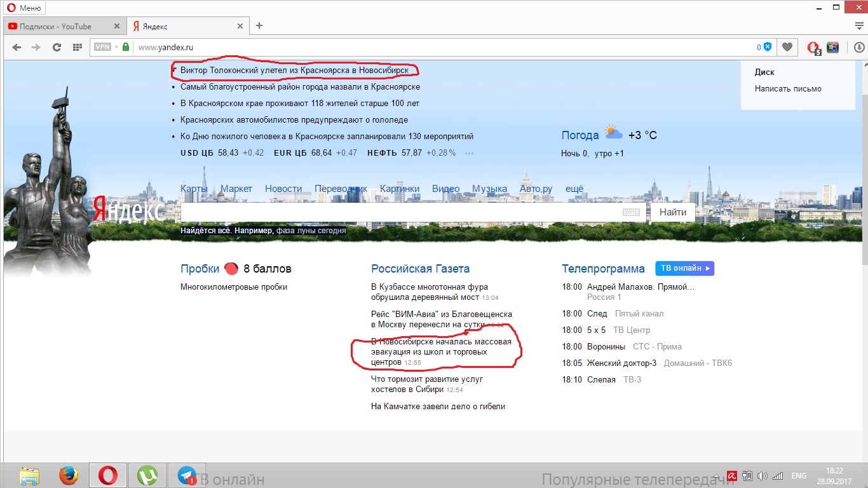Screen dimensions: 868x488
Task: Open the on-screen keyboard in search box
Action: tap(630, 212)
